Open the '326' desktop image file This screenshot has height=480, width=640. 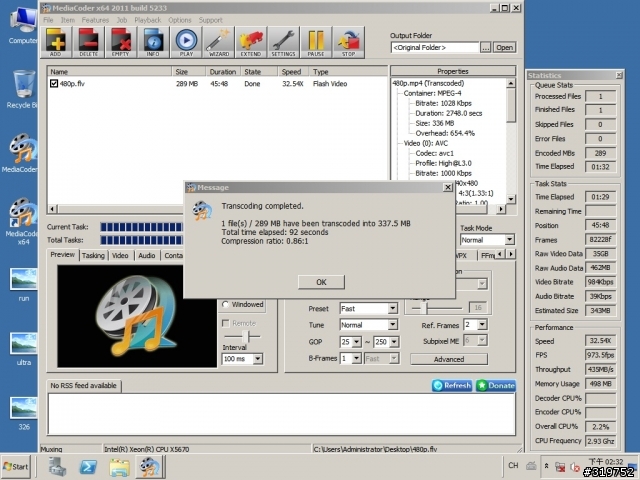click(x=24, y=413)
